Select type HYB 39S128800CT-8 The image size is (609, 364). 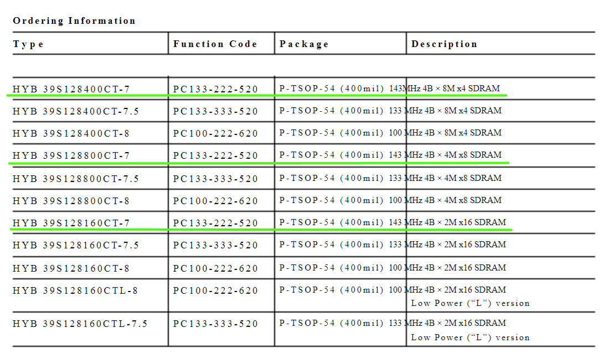point(71,201)
